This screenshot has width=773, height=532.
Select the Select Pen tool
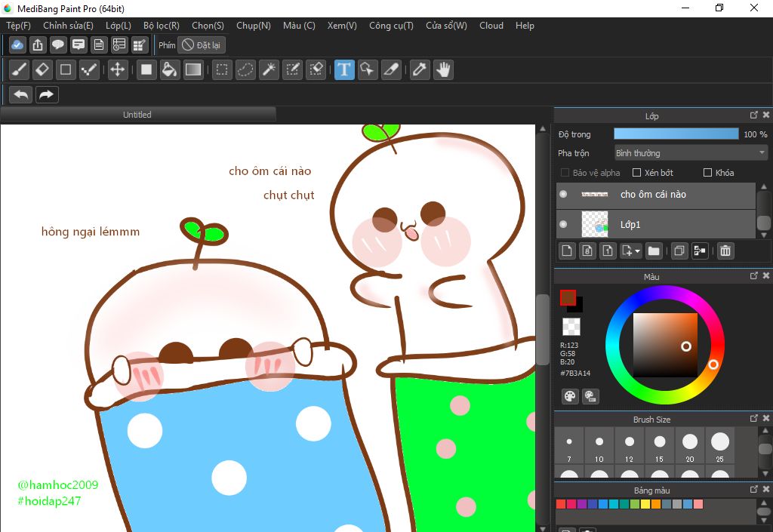(x=292, y=70)
